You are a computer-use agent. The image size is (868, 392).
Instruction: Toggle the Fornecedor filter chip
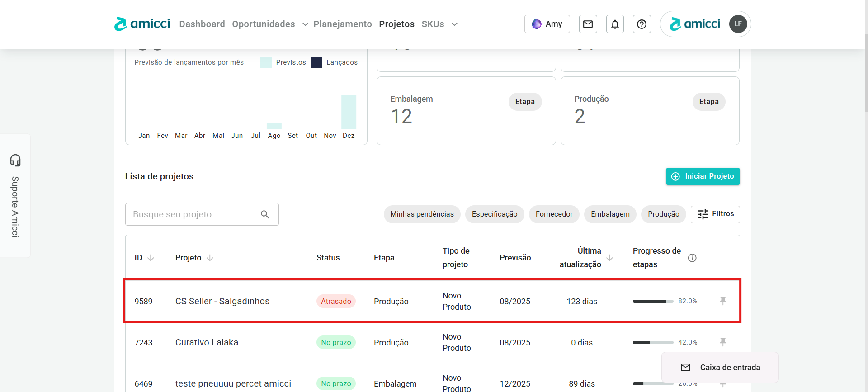click(x=554, y=214)
